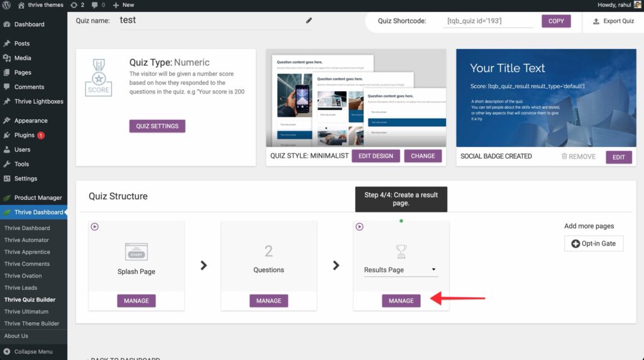Image resolution: width=644 pixels, height=360 pixels.
Task: Add an Opt-in Gate page
Action: pos(593,243)
